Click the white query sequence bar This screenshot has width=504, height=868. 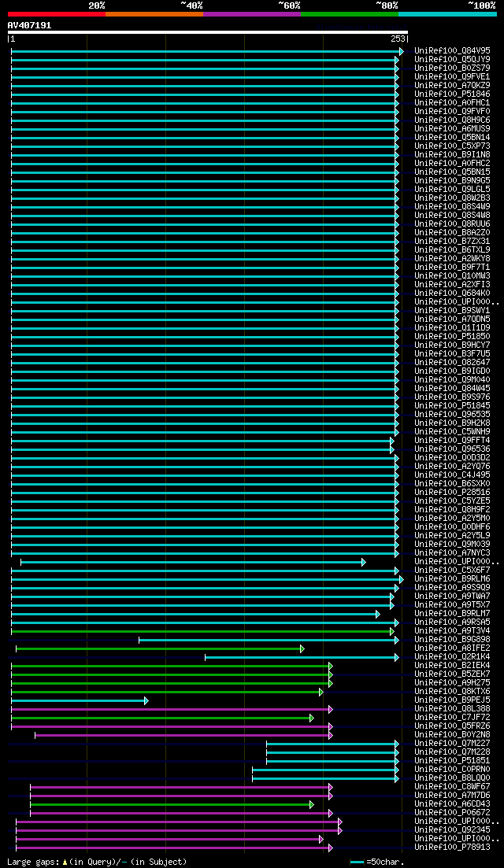pyautogui.click(x=208, y=32)
